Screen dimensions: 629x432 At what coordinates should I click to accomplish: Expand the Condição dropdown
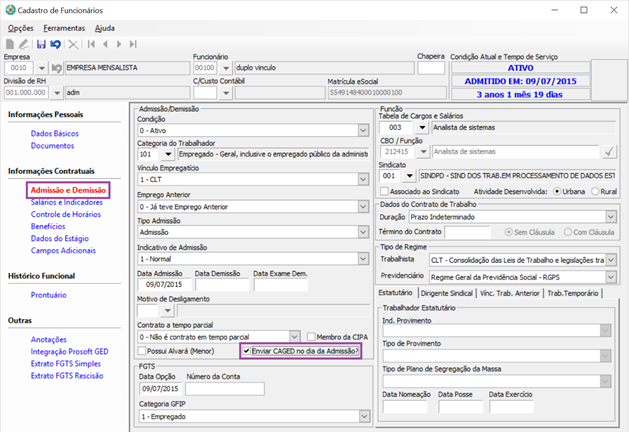coord(363,129)
